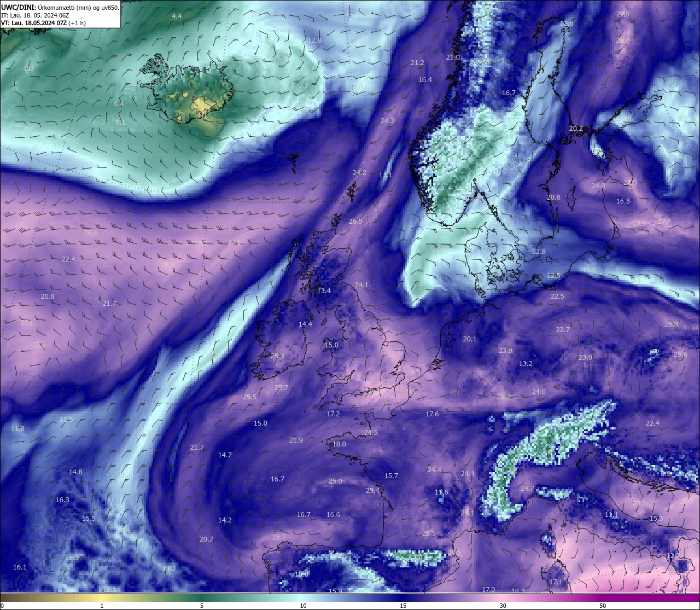Click the map value '25.3' over Ireland
The height and width of the screenshot is (610, 700).
277,356
